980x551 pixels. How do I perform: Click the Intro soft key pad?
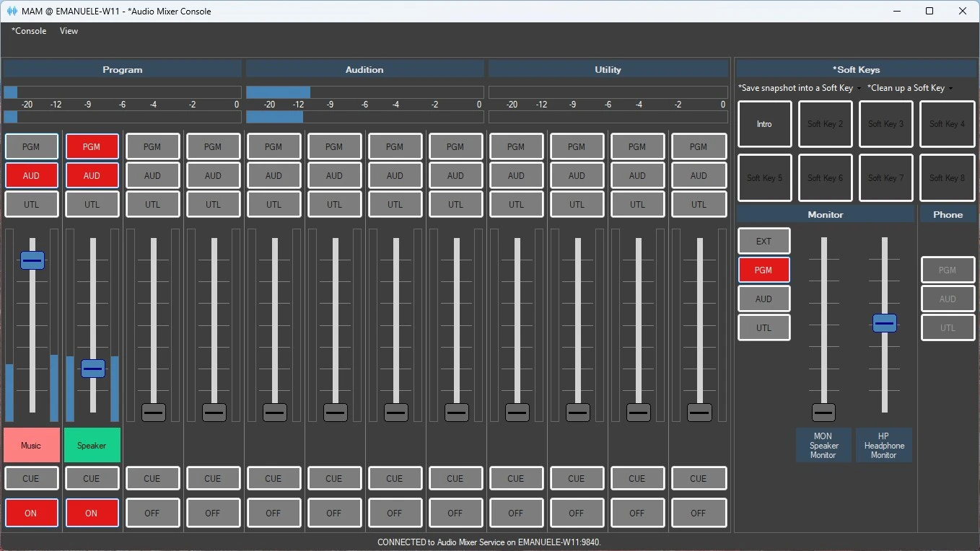point(764,124)
